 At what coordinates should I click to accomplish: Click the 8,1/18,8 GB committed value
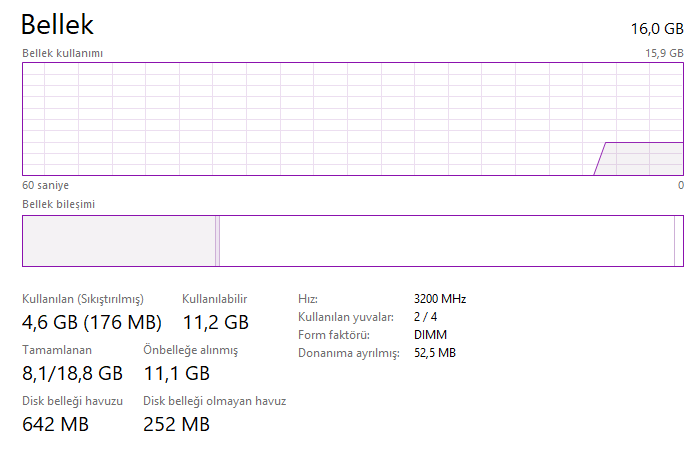tap(72, 374)
